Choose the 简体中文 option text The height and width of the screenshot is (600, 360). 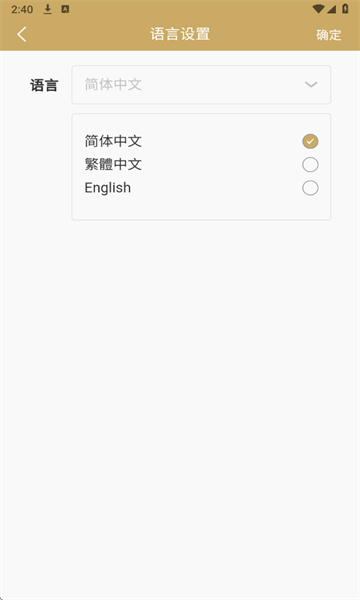113,141
